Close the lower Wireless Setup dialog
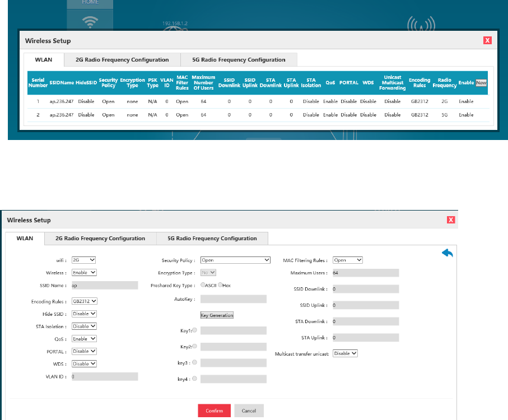Viewport: 508px width, 420px height. coord(451,220)
